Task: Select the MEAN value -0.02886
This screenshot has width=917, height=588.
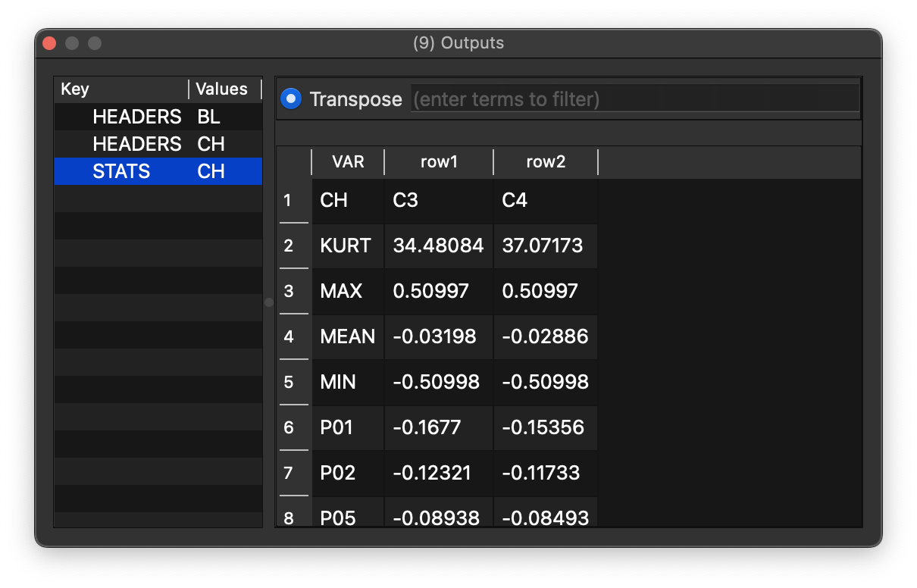Action: click(x=545, y=336)
